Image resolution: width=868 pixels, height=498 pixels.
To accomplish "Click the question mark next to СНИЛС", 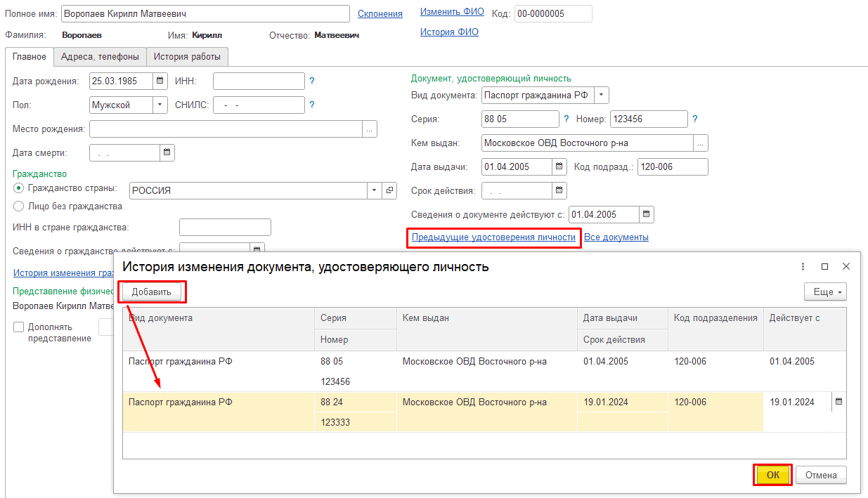I will [312, 105].
